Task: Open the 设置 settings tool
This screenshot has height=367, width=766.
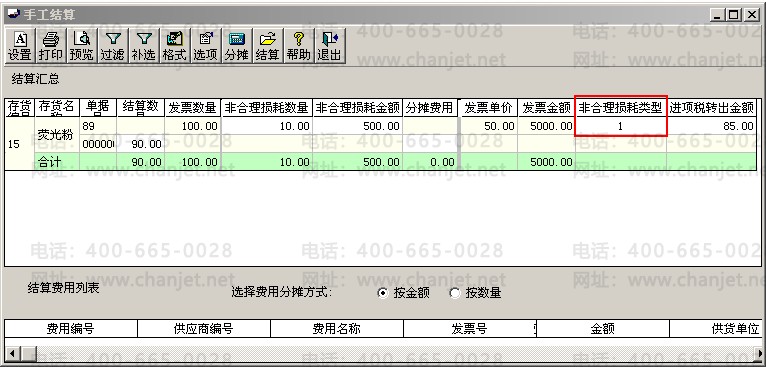Action: pos(20,46)
